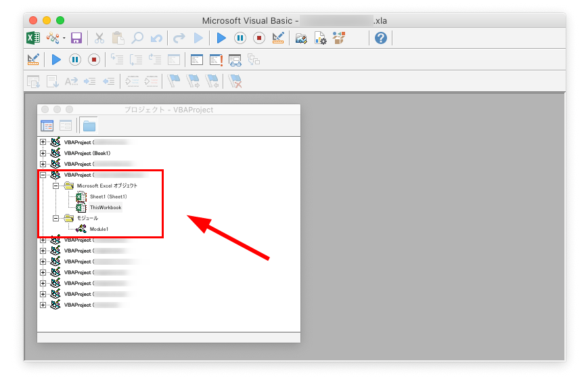588x388 pixels.
Task: Click the Step Over debug icon
Action: point(136,60)
